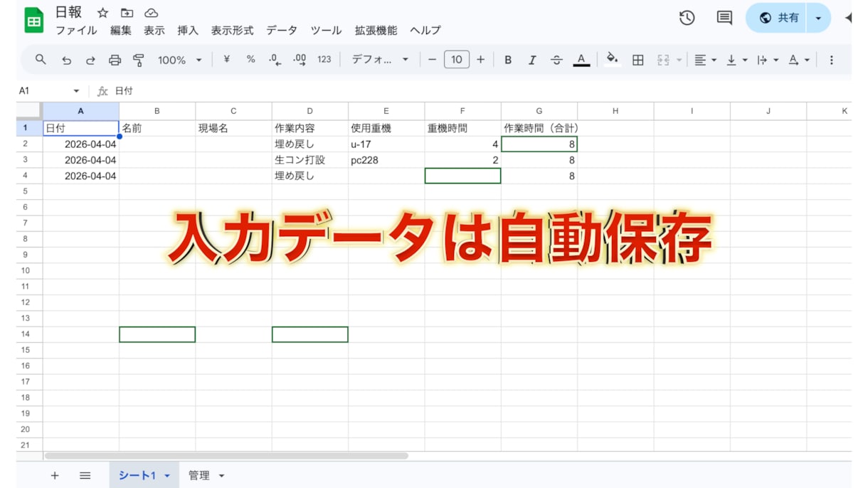Screen dimensions: 868x488
Task: Star the 日報 document
Action: [102, 13]
